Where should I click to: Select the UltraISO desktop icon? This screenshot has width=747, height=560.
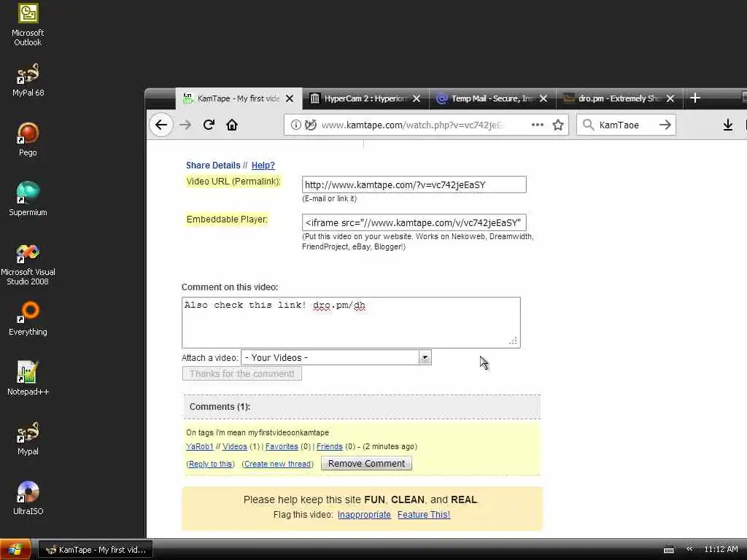28,498
